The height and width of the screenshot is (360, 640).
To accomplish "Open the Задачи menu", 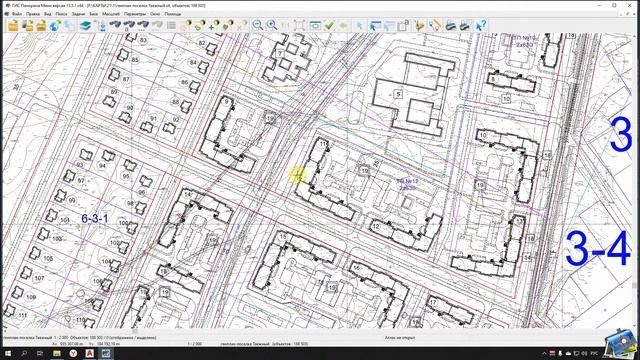I will coord(78,14).
